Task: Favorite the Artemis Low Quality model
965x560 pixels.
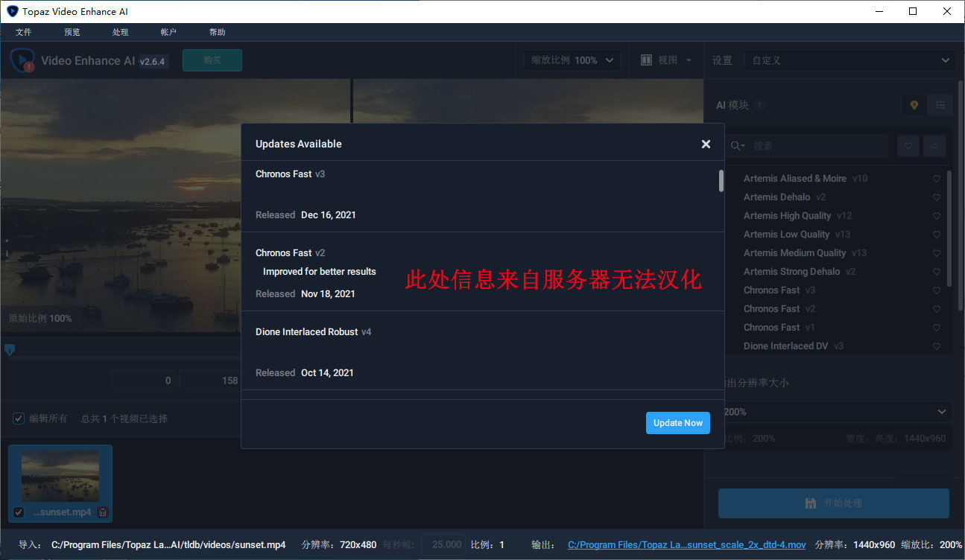Action: [x=937, y=235]
